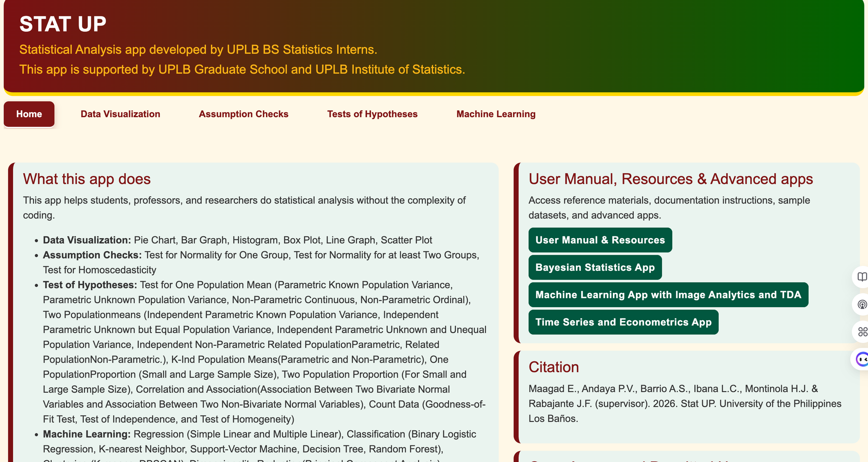Go to the Home tab
The image size is (868, 462).
point(29,114)
